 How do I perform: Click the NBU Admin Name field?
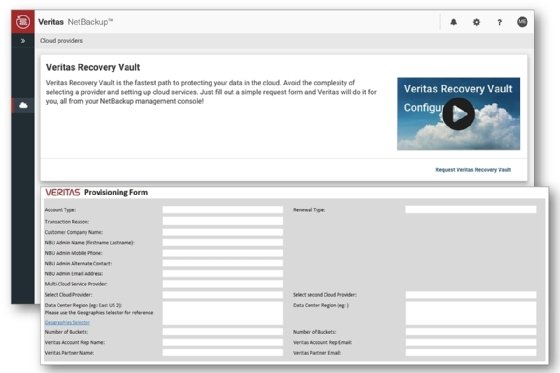(x=223, y=242)
